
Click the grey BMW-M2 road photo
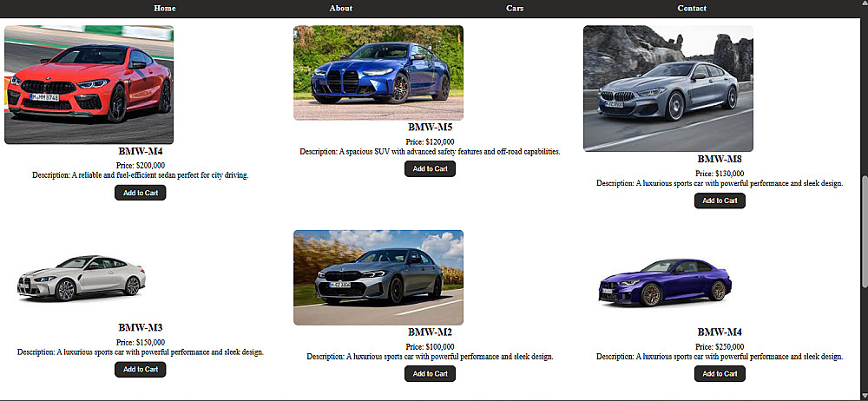pos(378,278)
